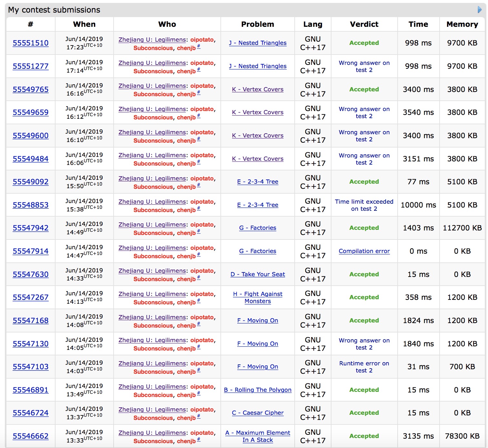
Task: Open submission 55547103 with runtime error
Action: pos(31,367)
